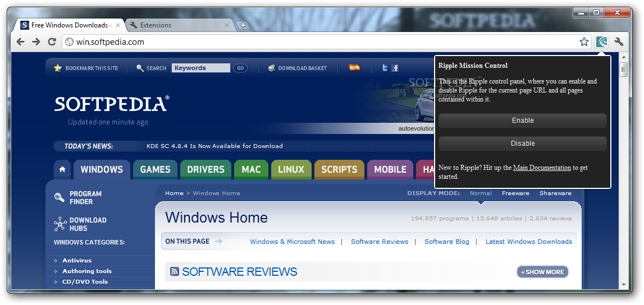Click the Disable button in Ripple panel
The image size is (644, 305).
[x=522, y=144]
